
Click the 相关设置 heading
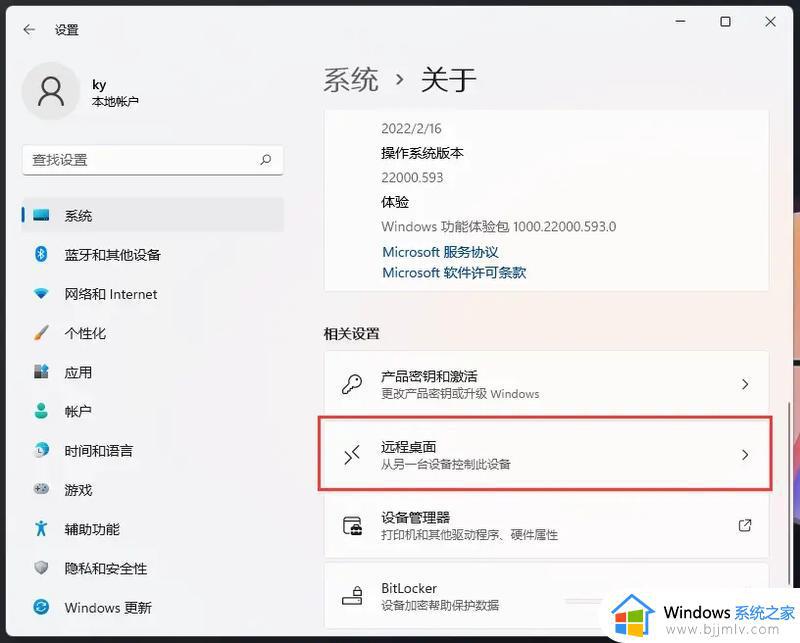[352, 334]
